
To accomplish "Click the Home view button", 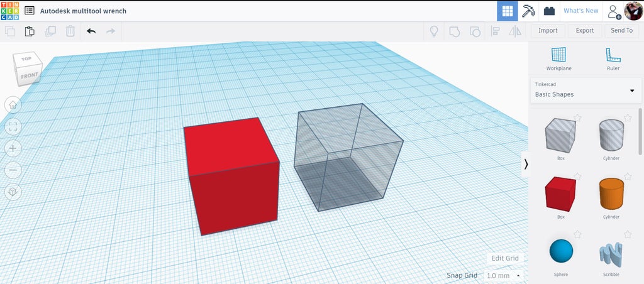I will (13, 105).
